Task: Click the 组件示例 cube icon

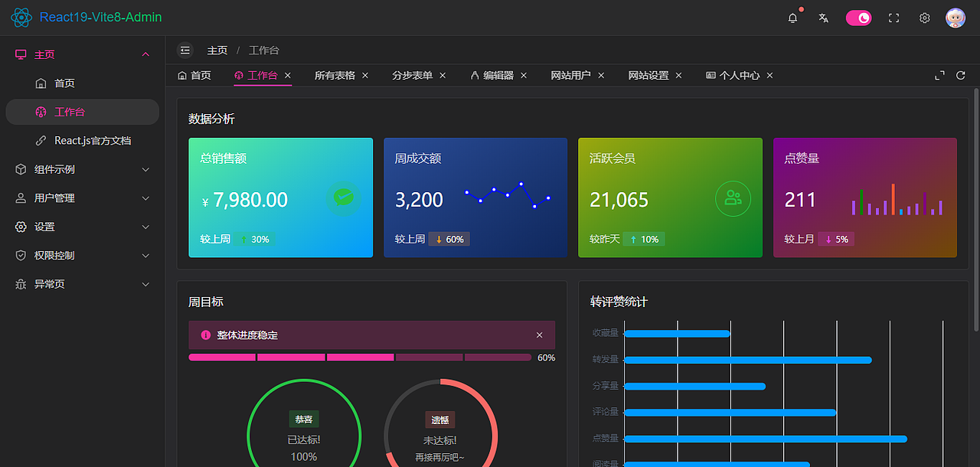Action: (21, 169)
